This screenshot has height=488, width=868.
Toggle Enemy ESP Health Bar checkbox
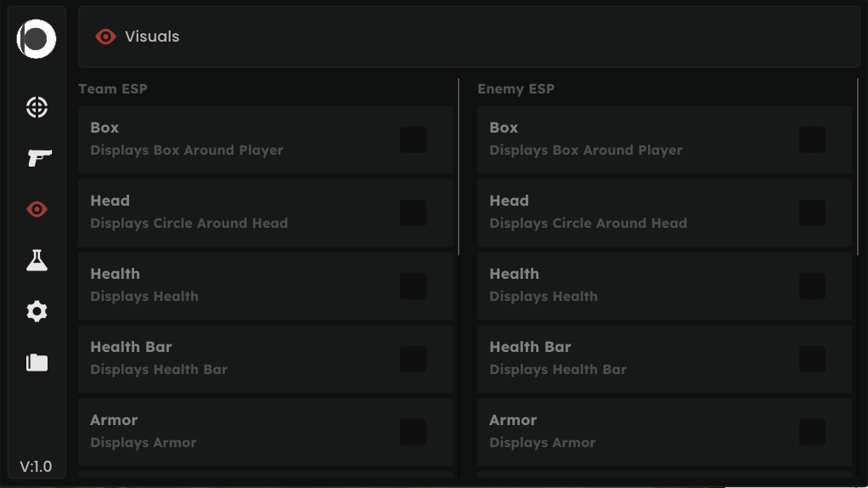coord(812,360)
